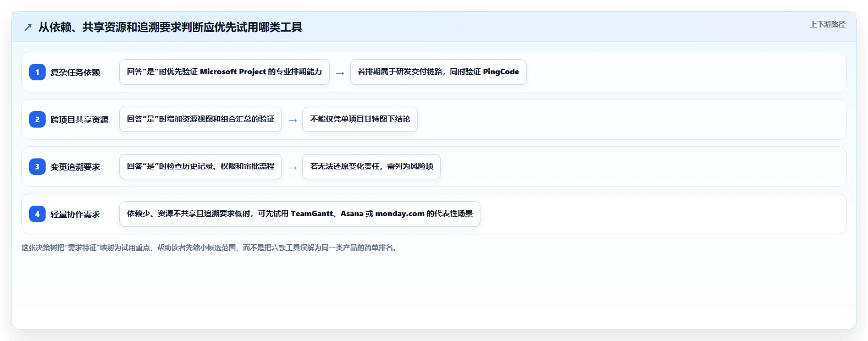The width and height of the screenshot is (868, 341).
Task: Click the box mentioning TeamGantt, Asana, monday.com
Action: tap(300, 214)
